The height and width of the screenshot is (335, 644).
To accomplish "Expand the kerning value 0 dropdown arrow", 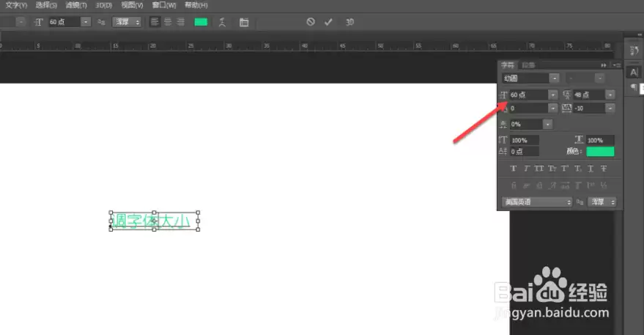I will point(553,108).
